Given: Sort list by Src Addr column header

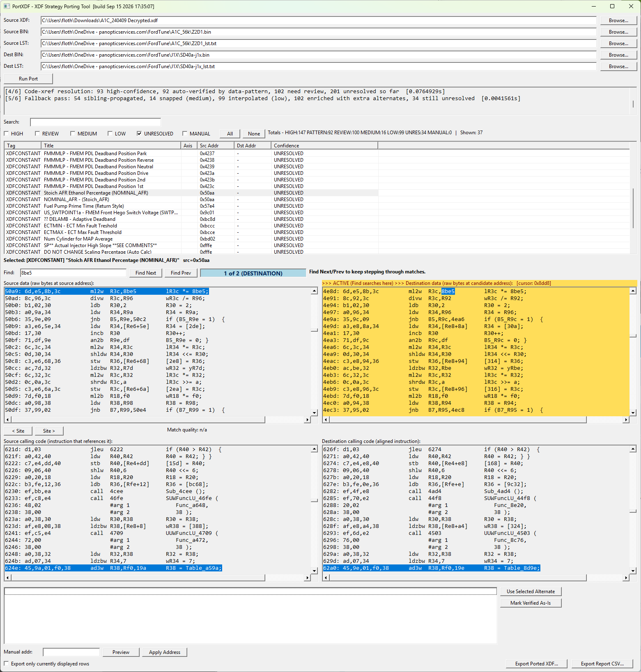Looking at the screenshot, I should (x=216, y=145).
